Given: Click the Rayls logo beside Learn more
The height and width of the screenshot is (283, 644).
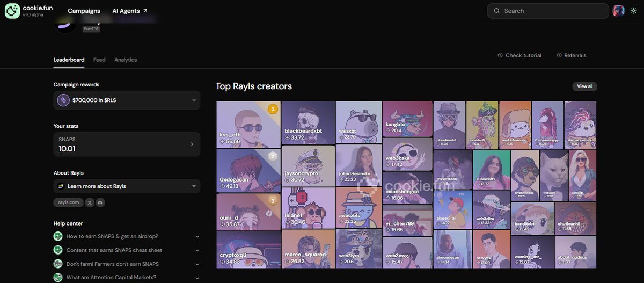Looking at the screenshot, I should 61,186.
